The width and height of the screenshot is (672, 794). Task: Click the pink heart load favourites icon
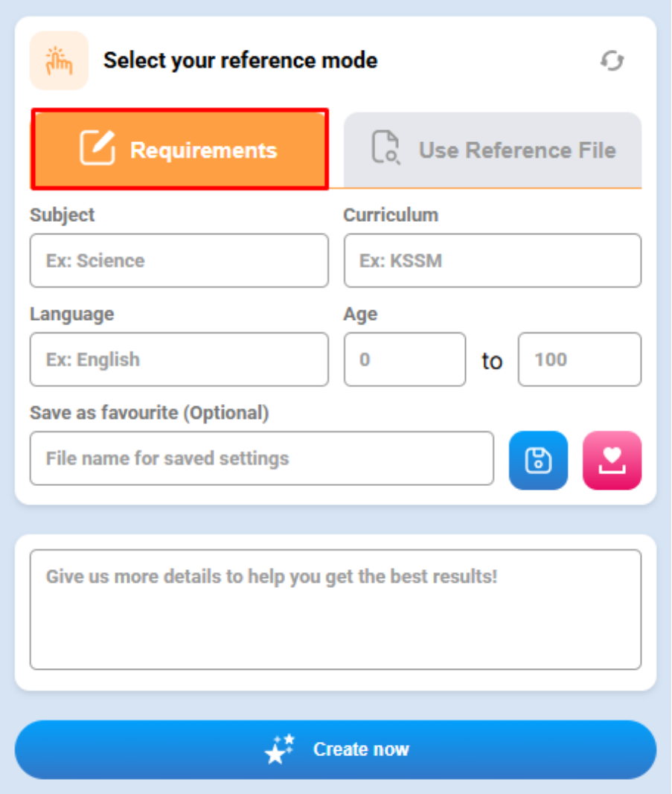click(x=612, y=461)
